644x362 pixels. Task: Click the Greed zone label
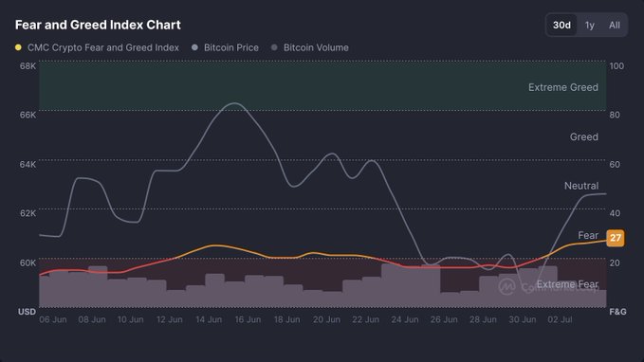(583, 137)
